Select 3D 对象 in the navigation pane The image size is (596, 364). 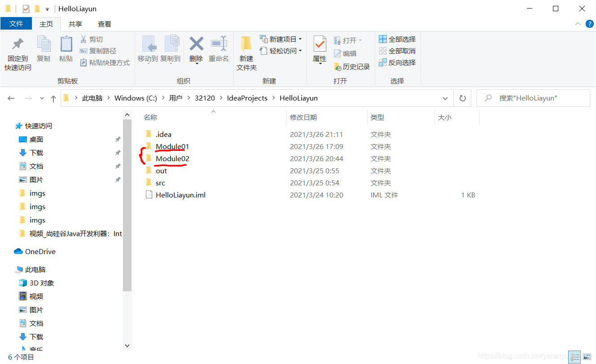tap(41, 283)
